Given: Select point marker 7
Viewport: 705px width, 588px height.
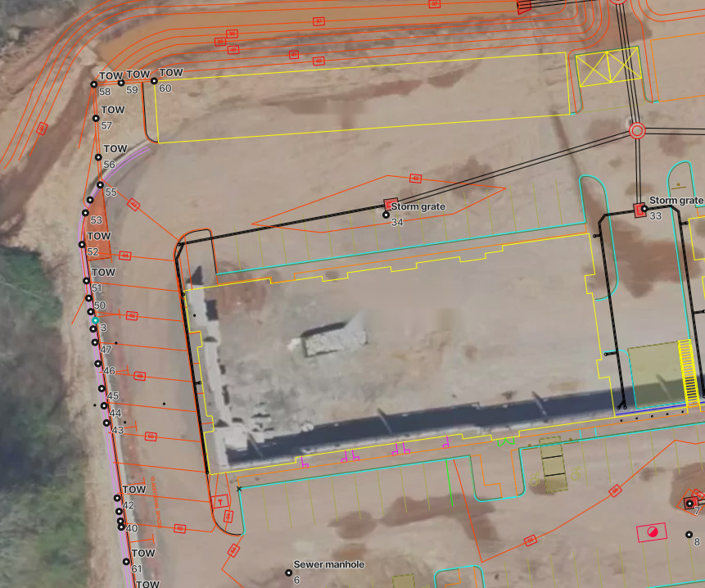Looking at the screenshot, I should pyautogui.click(x=689, y=504).
